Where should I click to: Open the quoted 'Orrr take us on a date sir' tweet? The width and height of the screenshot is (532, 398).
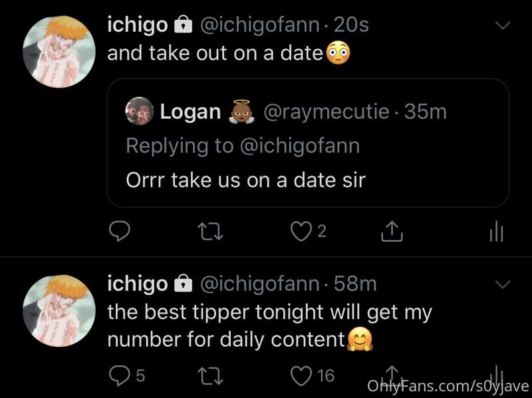click(x=308, y=143)
